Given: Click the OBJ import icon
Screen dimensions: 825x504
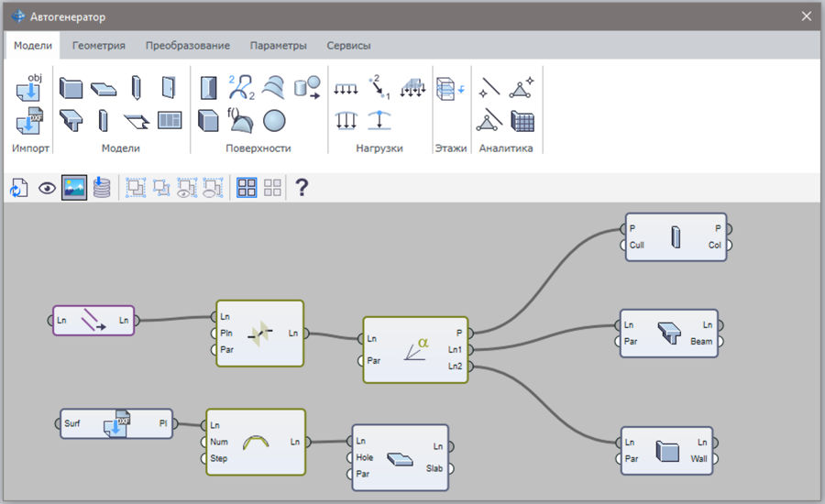Looking at the screenshot, I should point(30,89).
